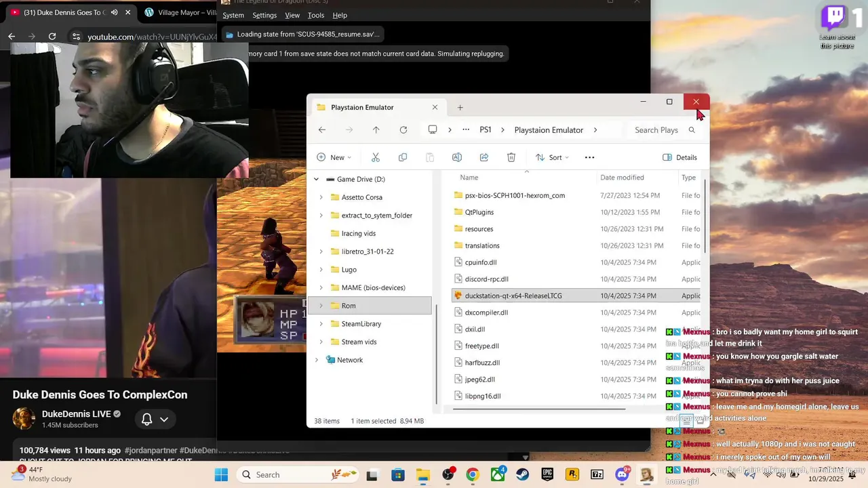Open 7-Zip from the taskbar

click(597, 475)
